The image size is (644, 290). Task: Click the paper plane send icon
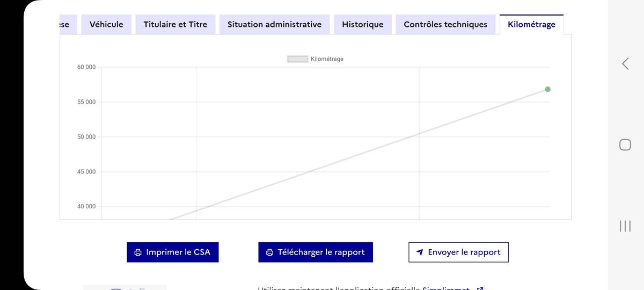tap(420, 252)
